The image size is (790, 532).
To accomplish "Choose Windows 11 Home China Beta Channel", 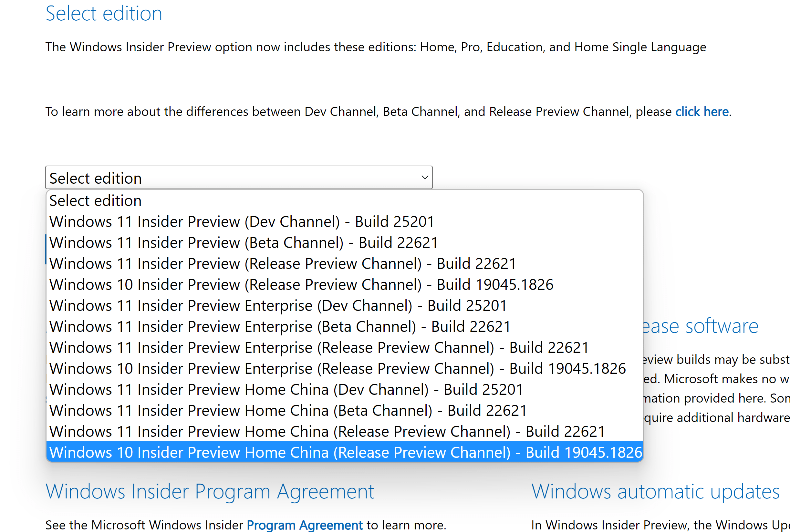I will pyautogui.click(x=288, y=410).
